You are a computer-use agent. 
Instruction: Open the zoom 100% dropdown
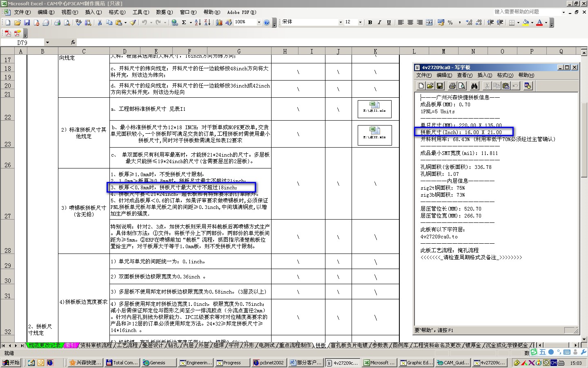pos(259,22)
